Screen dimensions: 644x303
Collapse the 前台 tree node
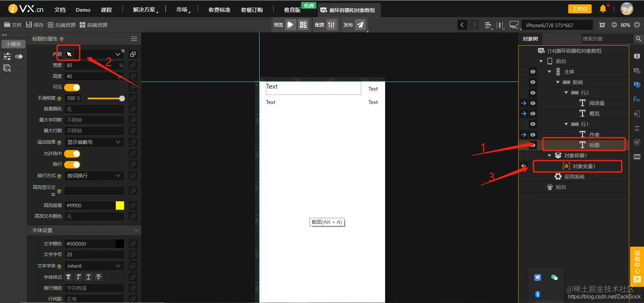[541, 61]
